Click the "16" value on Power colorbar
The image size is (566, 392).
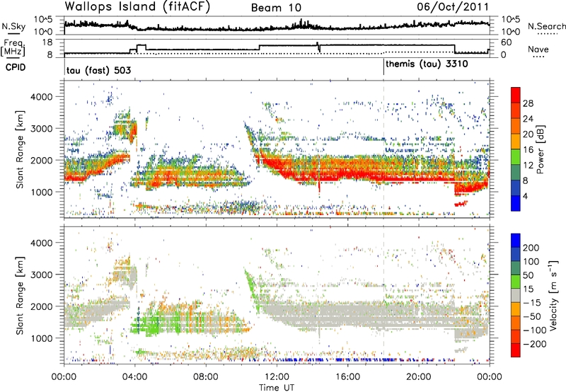(x=528, y=150)
